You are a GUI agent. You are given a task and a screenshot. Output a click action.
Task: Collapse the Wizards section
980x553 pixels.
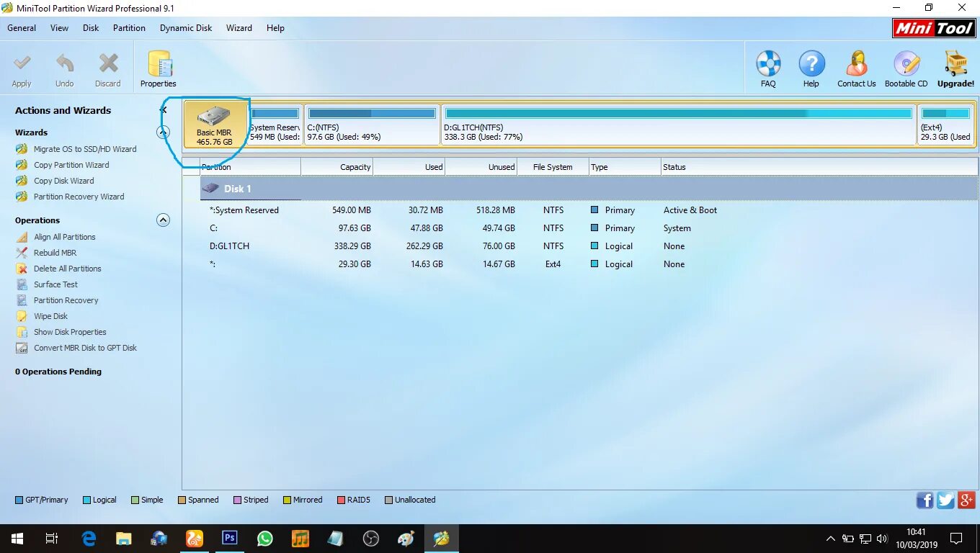[x=164, y=132]
